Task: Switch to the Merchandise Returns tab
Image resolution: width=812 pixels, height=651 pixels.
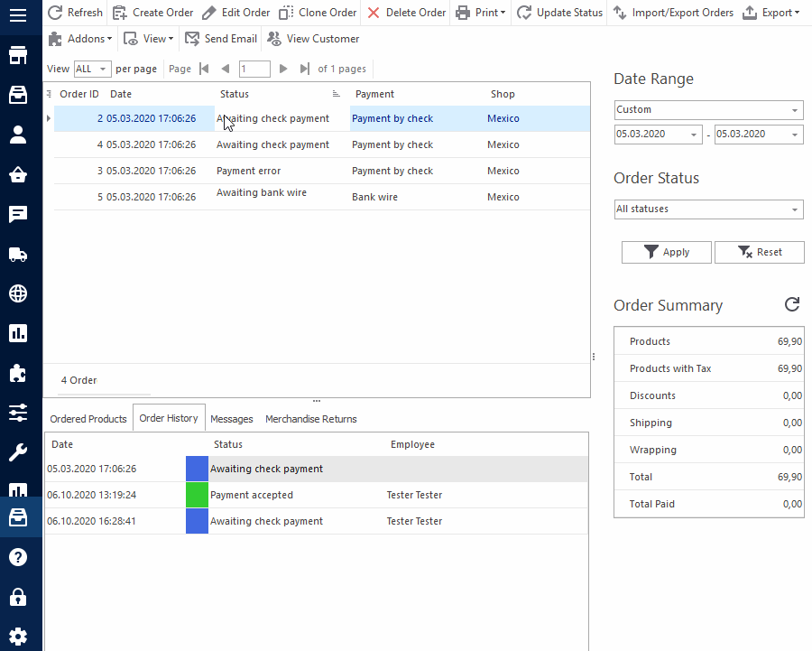Action: [x=310, y=419]
